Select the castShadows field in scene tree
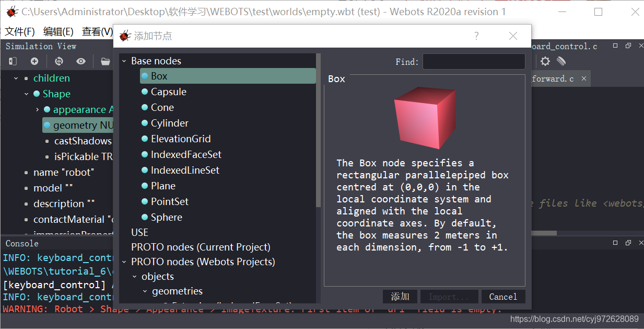This screenshot has height=329, width=644. 83,141
